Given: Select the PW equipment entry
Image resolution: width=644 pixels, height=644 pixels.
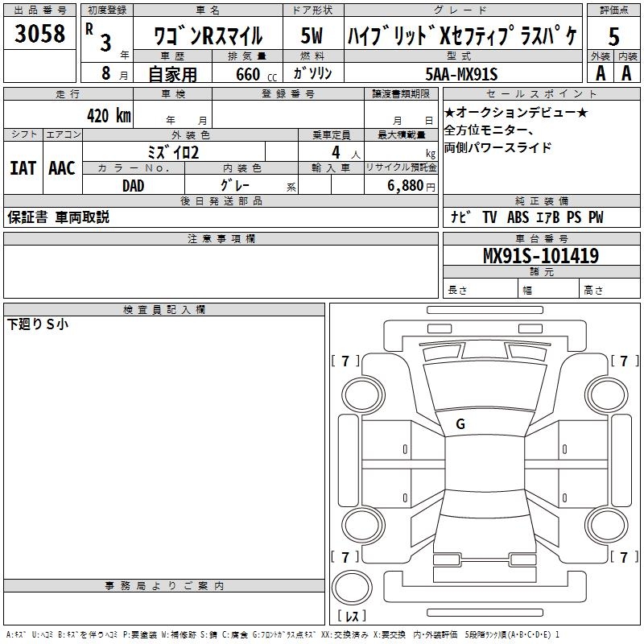Looking at the screenshot, I should click(x=596, y=217).
